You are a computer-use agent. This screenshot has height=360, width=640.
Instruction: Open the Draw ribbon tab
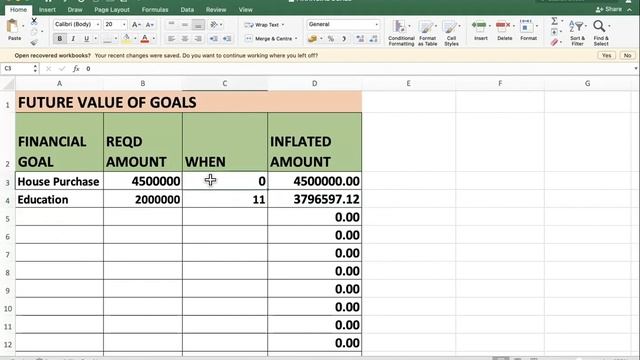[75, 9]
